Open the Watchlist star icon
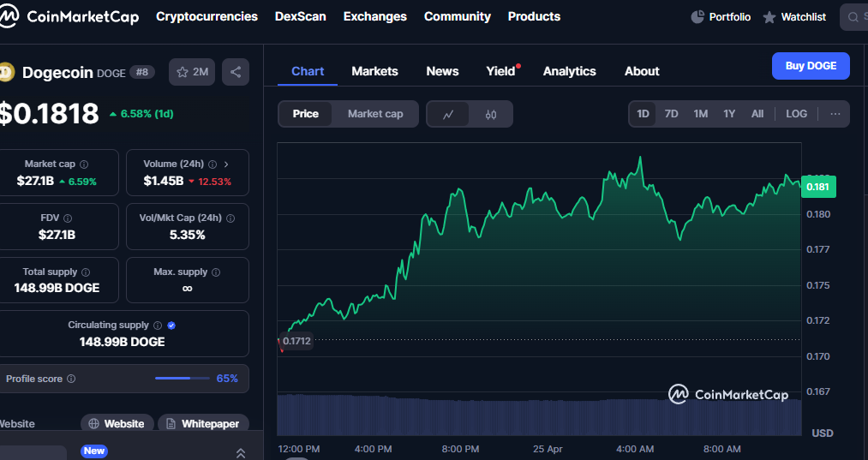The image size is (868, 460). (x=769, y=17)
